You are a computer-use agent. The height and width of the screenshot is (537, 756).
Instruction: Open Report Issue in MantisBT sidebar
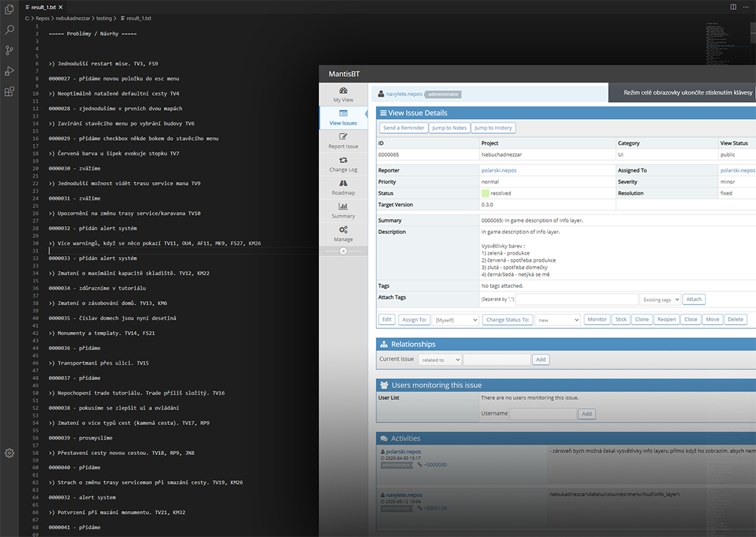[x=343, y=141]
